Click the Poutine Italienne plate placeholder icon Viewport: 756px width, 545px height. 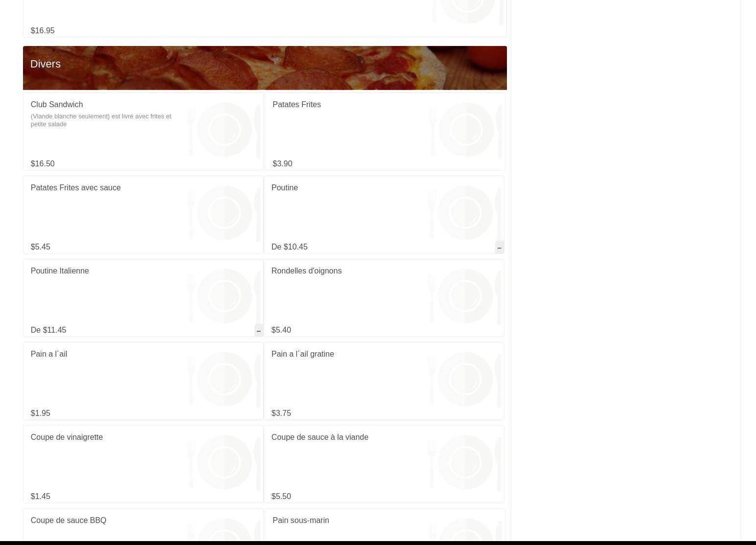(224, 296)
